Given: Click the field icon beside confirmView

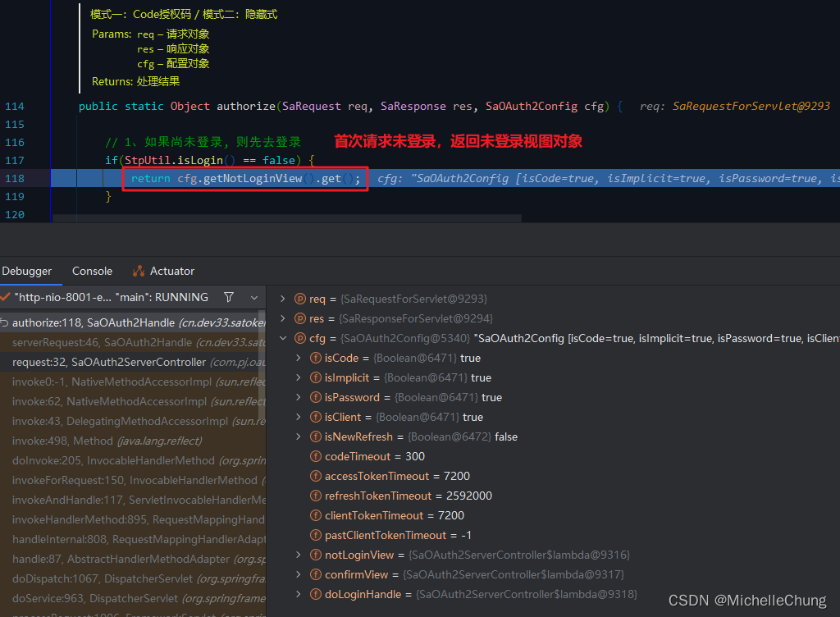Looking at the screenshot, I should point(316,574).
